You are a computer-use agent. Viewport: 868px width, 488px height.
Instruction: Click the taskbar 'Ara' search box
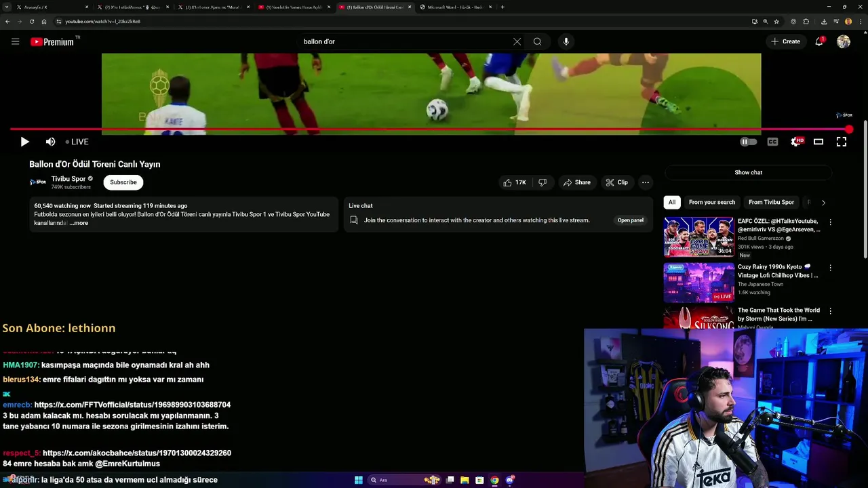403,480
